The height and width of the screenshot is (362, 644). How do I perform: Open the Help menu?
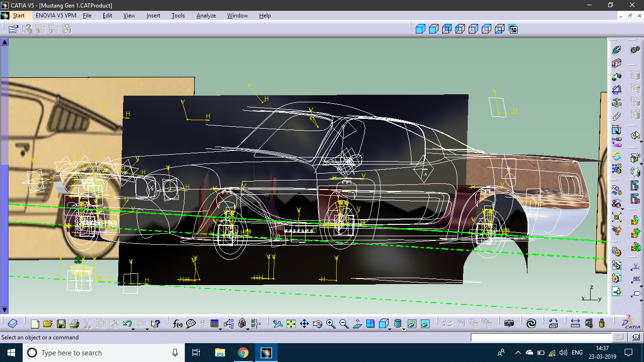[x=265, y=16]
